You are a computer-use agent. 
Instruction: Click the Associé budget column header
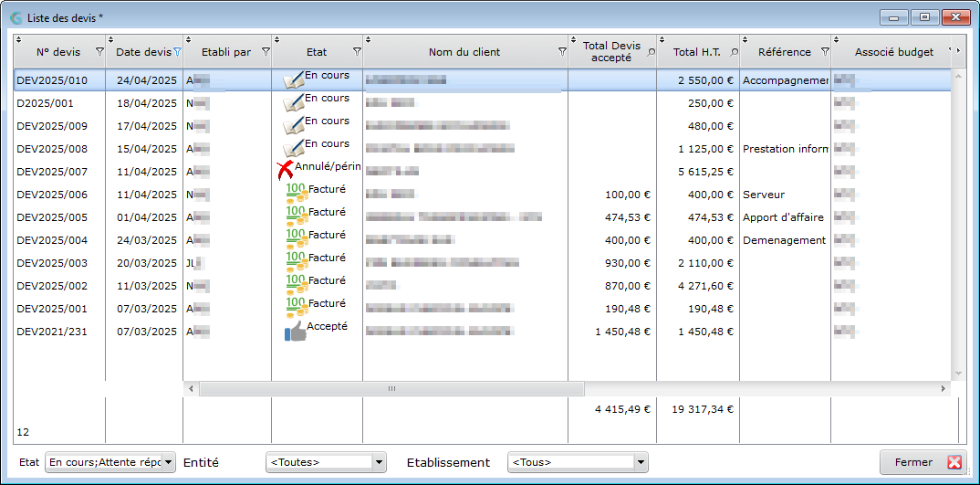coord(893,53)
